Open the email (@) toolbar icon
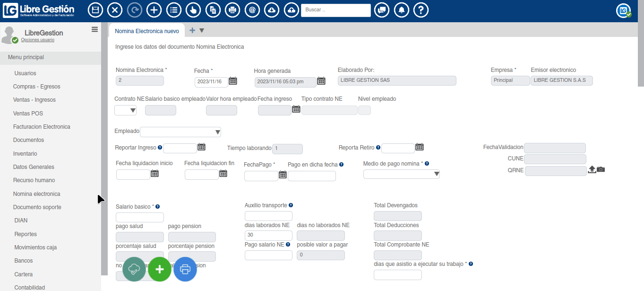 click(252, 9)
